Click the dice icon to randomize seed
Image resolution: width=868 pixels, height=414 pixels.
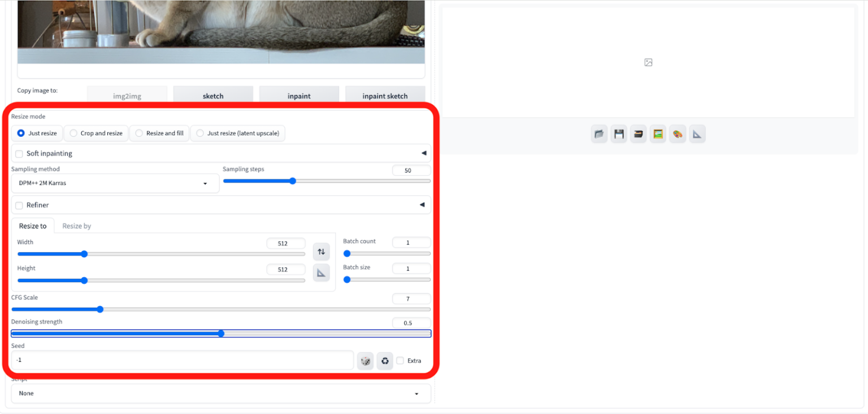click(366, 361)
